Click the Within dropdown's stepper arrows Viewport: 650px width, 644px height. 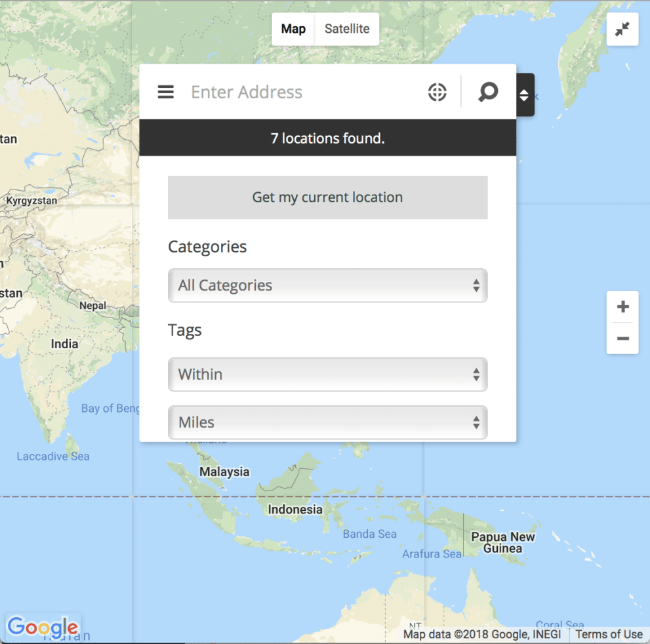(476, 374)
